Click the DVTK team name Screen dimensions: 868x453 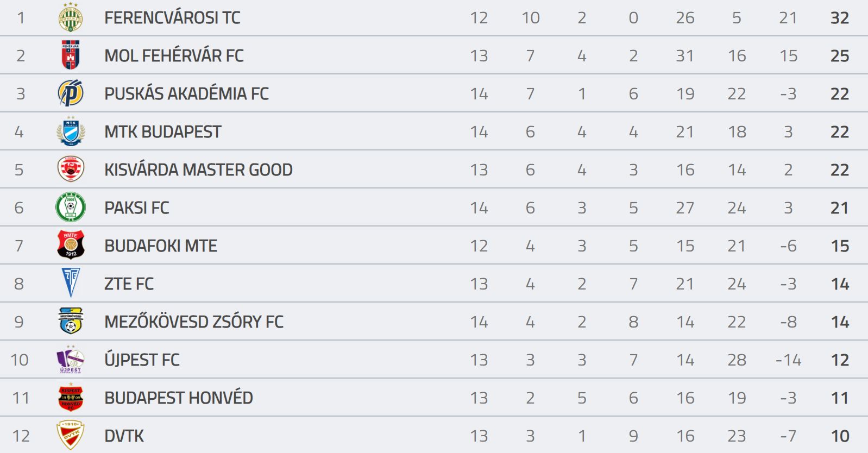(124, 436)
